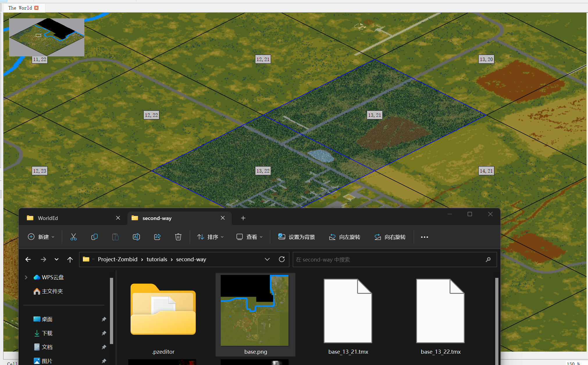Image resolution: width=588 pixels, height=365 pixels.
Task: Go up one folder level
Action: (x=70, y=259)
